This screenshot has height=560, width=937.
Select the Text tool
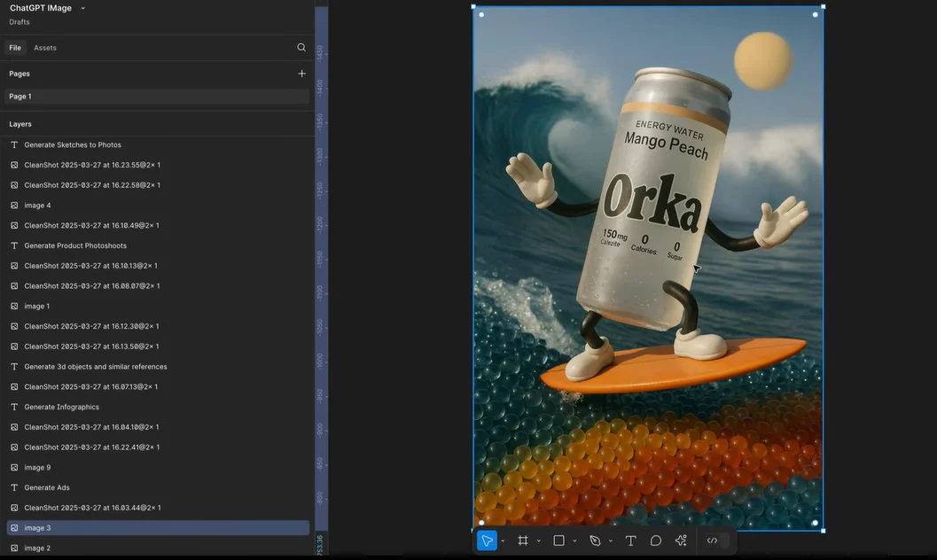tap(630, 541)
